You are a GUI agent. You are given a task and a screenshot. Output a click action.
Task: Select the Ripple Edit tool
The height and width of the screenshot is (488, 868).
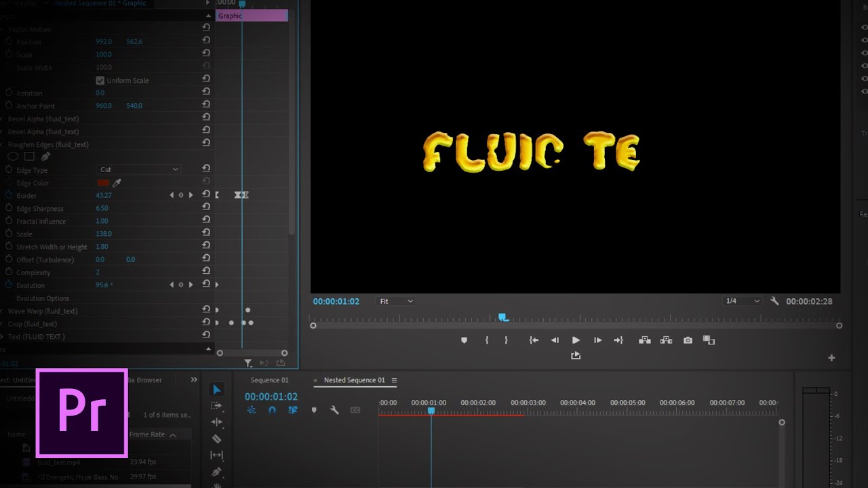[216, 422]
